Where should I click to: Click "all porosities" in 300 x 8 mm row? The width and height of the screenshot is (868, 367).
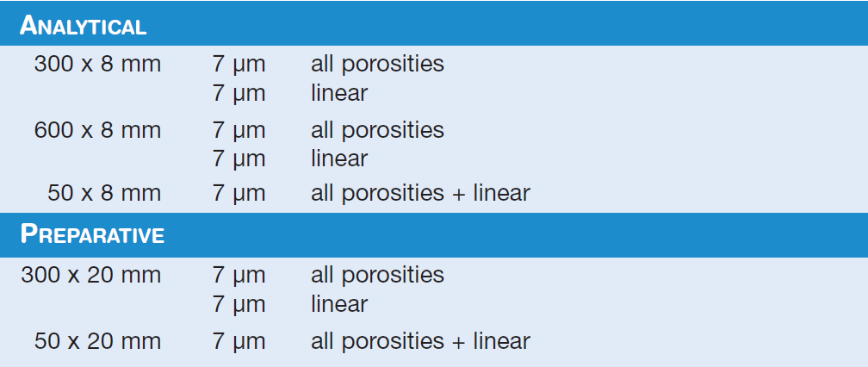click(x=377, y=64)
